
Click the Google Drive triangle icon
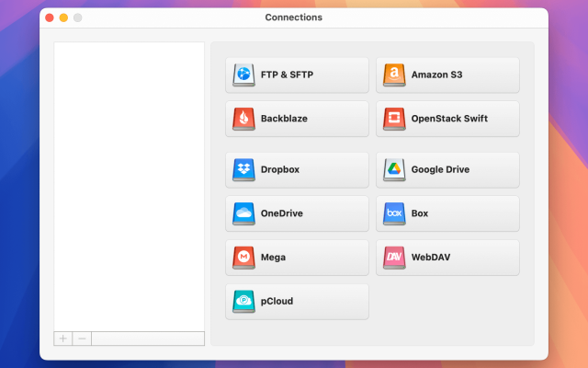[394, 169]
